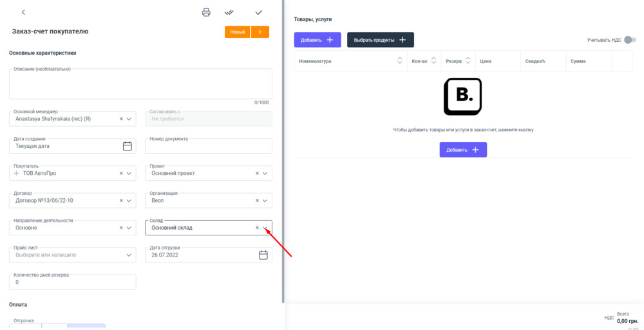Sort table by Кол-во column
The width and height of the screenshot is (644, 330).
tap(433, 61)
